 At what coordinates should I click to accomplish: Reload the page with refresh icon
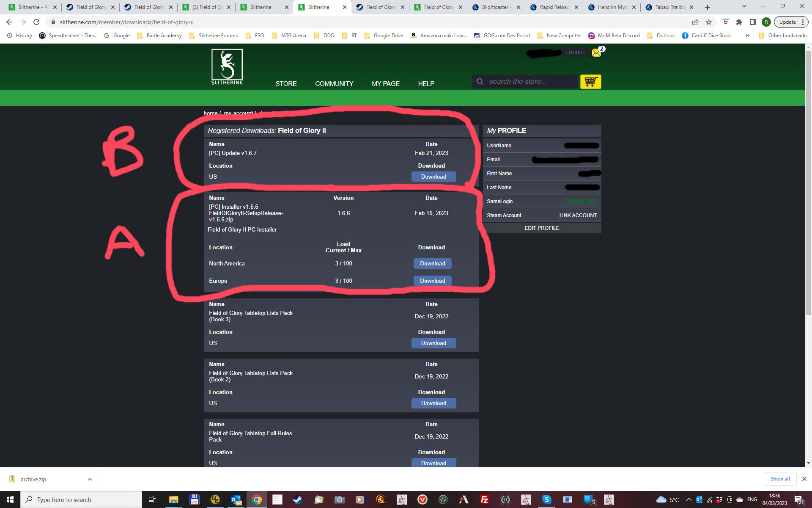(36, 22)
